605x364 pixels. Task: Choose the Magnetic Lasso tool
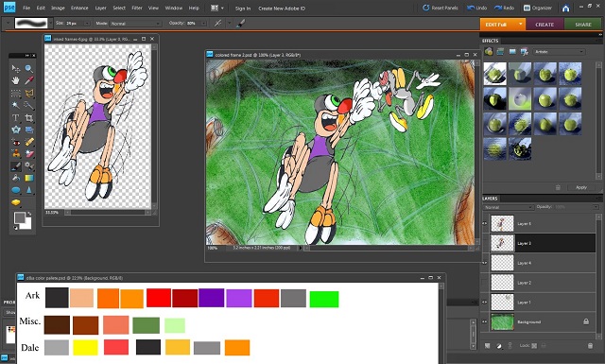click(x=29, y=93)
